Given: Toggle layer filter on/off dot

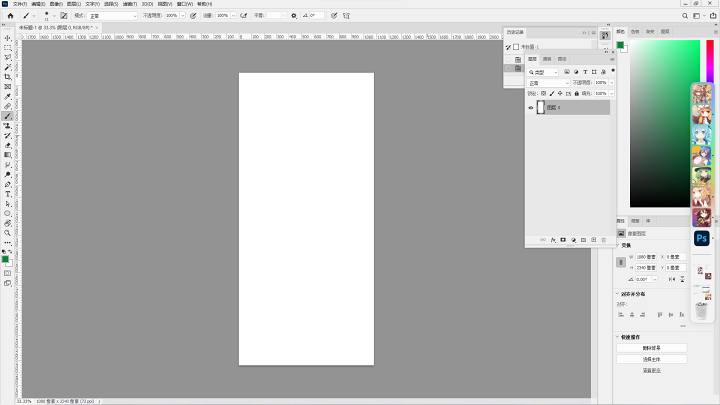Looking at the screenshot, I should pos(613,71).
